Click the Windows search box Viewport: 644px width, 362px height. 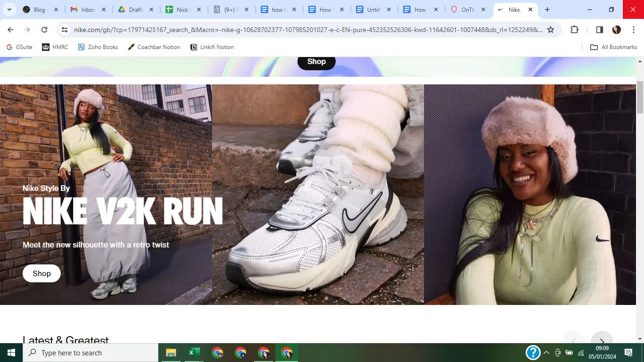click(x=91, y=353)
